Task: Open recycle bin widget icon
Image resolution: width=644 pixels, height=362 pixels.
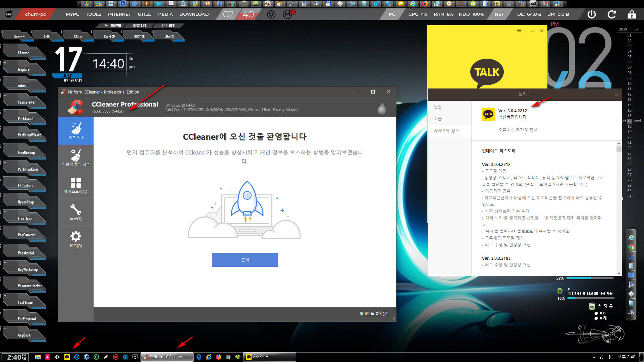Action: (x=592, y=306)
